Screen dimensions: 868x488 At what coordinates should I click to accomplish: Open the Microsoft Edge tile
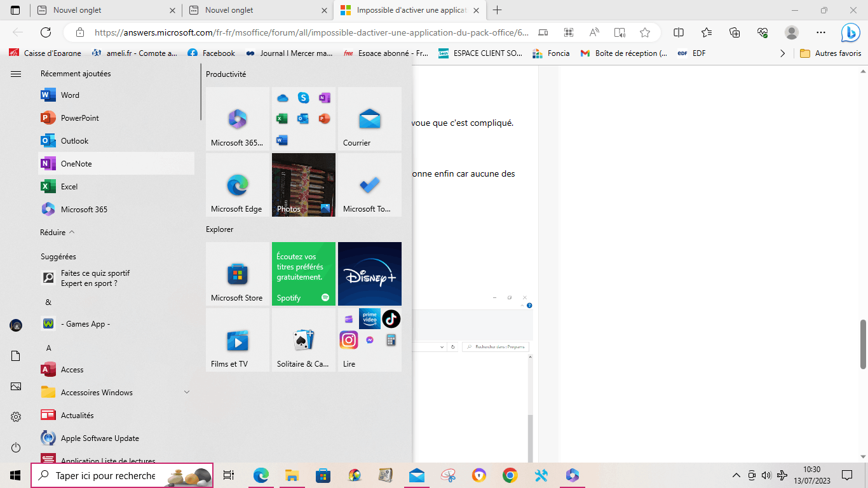pos(238,185)
